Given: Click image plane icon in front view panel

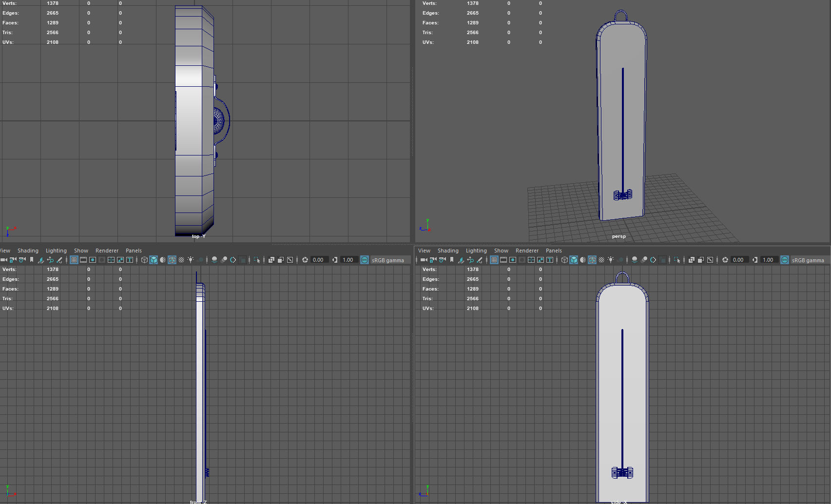Looking at the screenshot, I should pyautogui.click(x=41, y=260).
